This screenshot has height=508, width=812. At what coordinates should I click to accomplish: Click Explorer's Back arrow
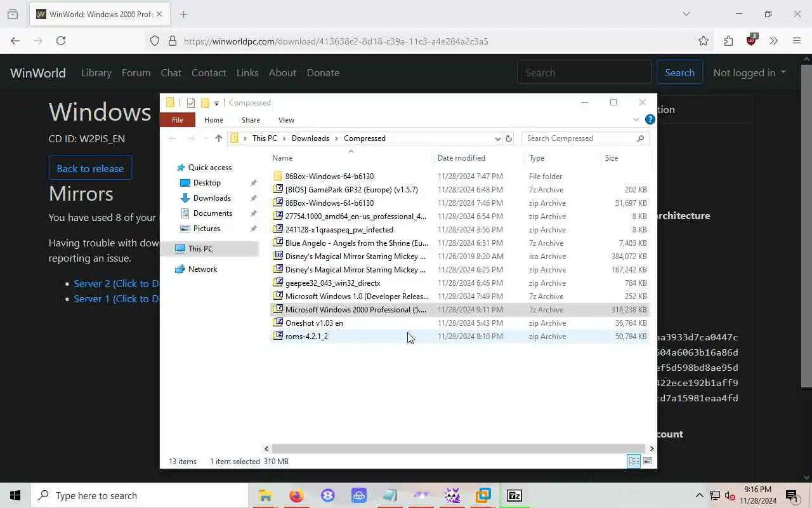click(173, 138)
